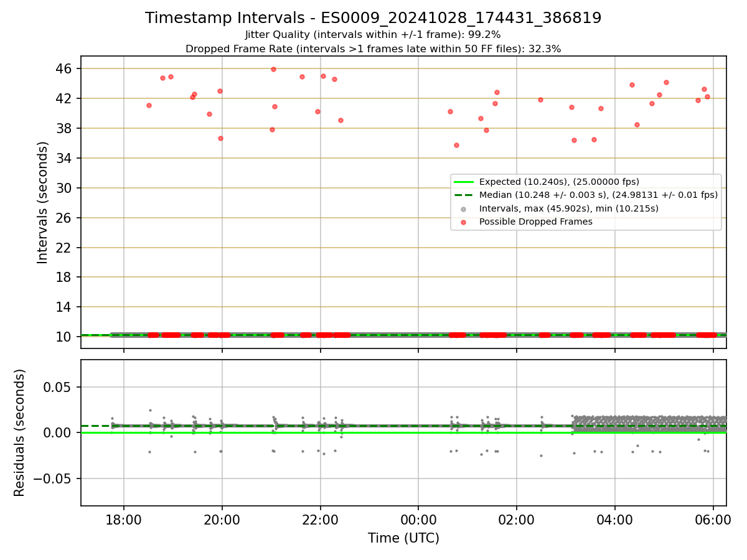Click the green Expected line sample in legend

tap(464, 182)
